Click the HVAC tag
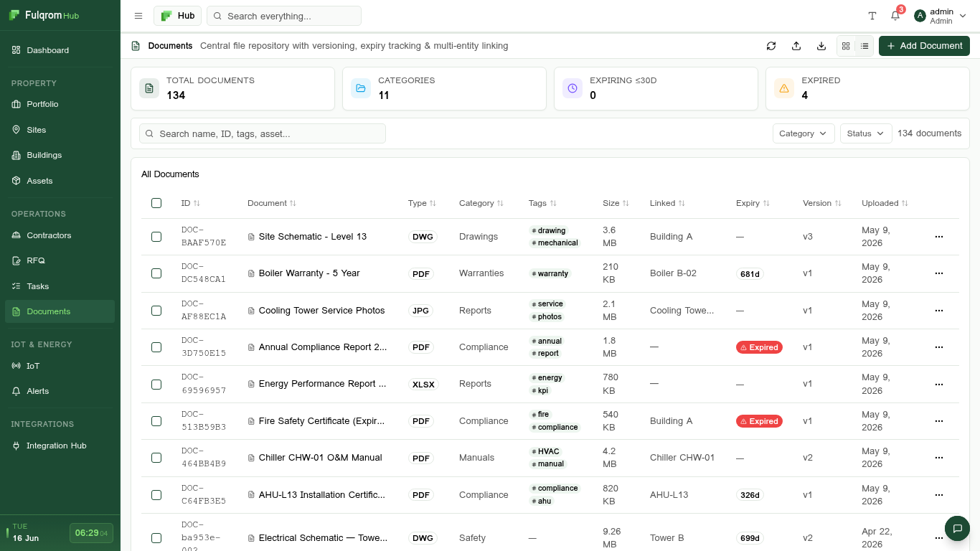Image resolution: width=980 pixels, height=551 pixels. click(x=545, y=452)
